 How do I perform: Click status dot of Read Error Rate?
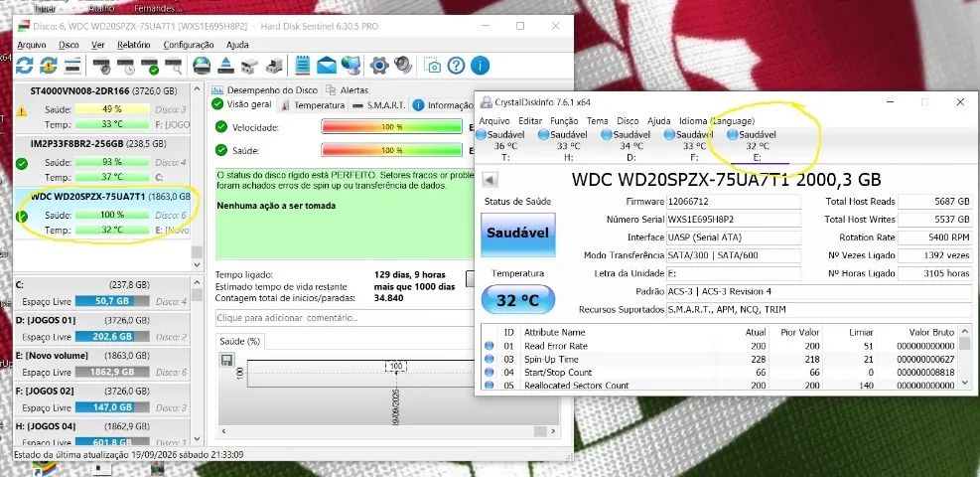(x=489, y=346)
